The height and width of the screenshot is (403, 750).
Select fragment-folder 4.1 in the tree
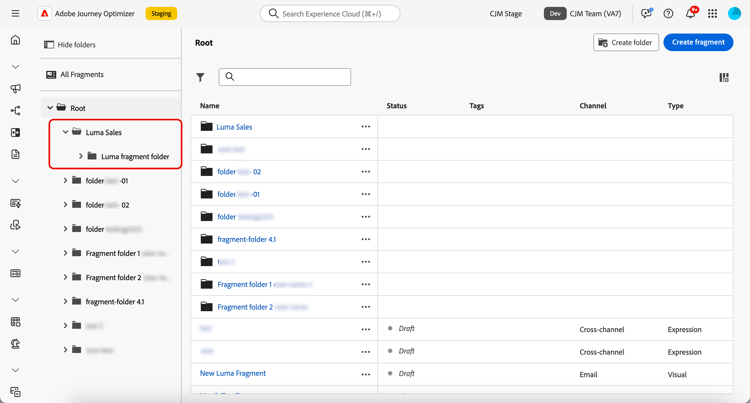point(115,302)
